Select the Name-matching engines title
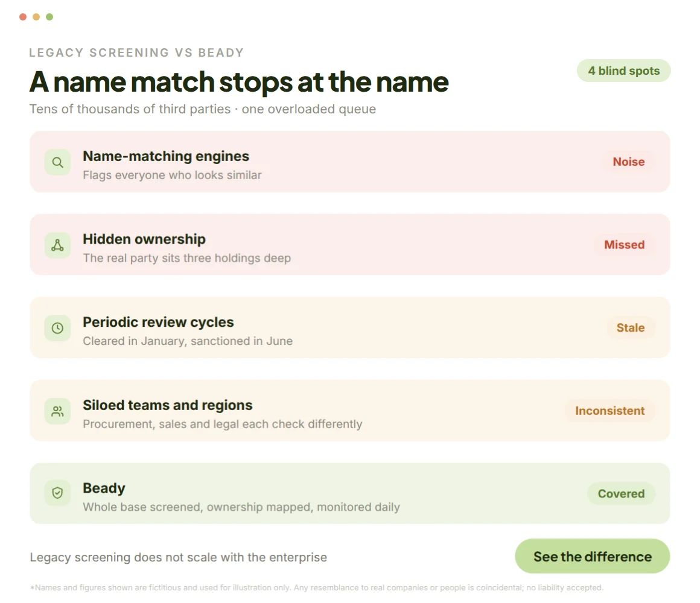This screenshot has width=700, height=603. [x=166, y=156]
